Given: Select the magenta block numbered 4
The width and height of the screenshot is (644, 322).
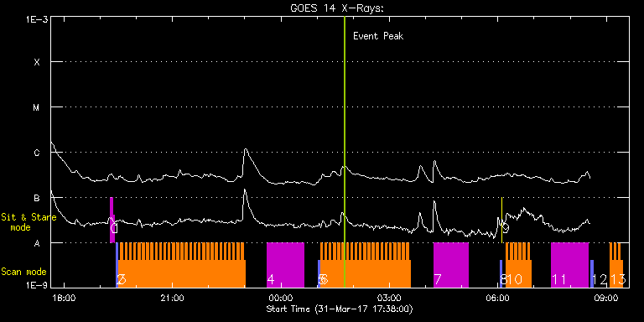Looking at the screenshot, I should click(x=285, y=265).
